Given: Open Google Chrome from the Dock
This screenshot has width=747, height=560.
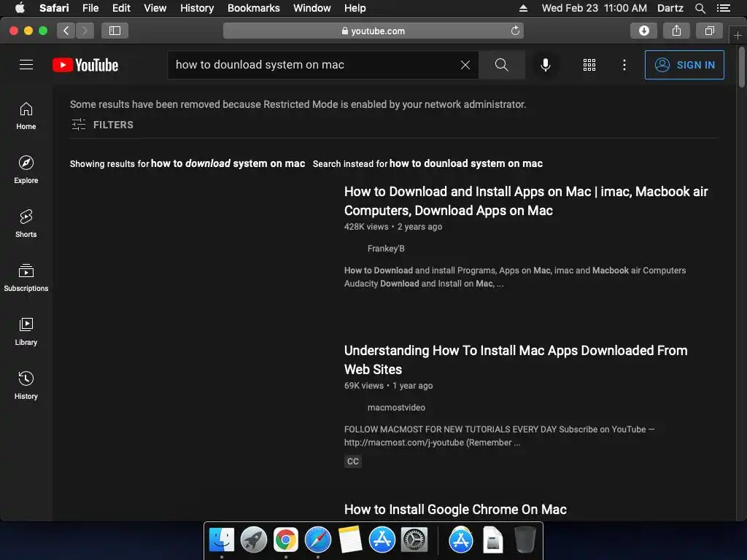Looking at the screenshot, I should (x=285, y=540).
